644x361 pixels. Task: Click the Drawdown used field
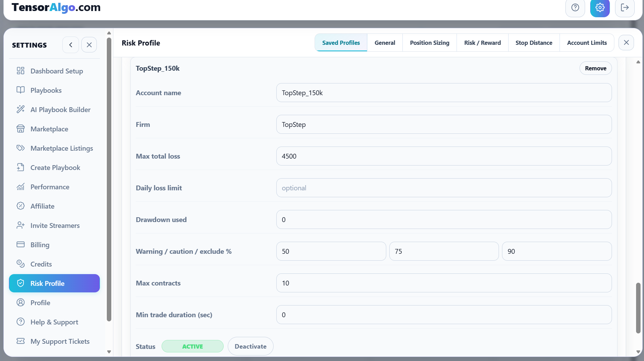(x=444, y=220)
